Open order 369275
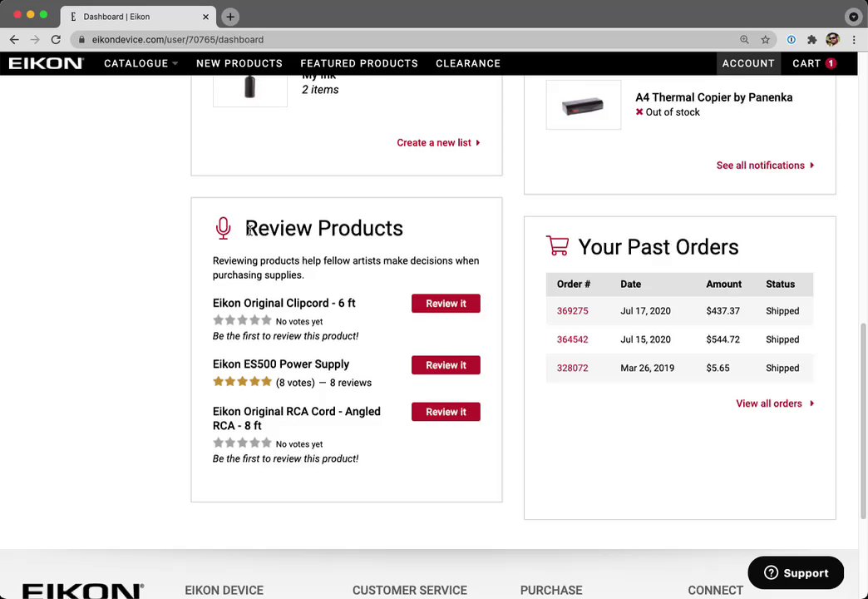Image resolution: width=868 pixels, height=599 pixels. (x=572, y=311)
